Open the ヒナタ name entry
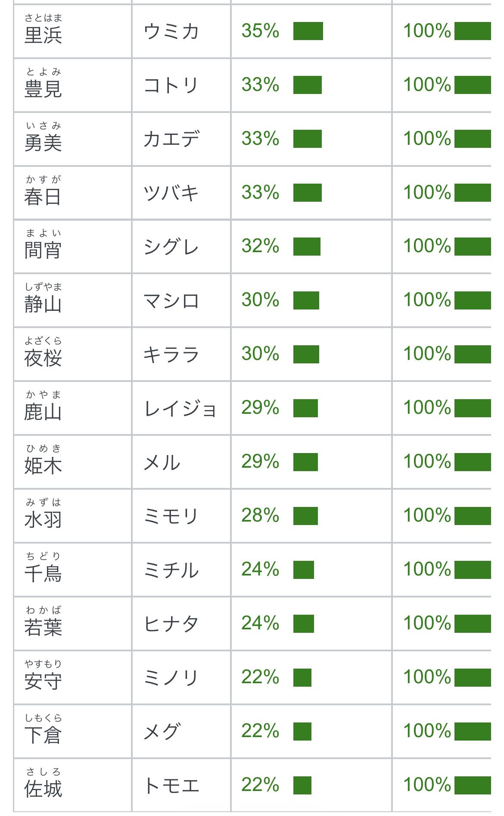The width and height of the screenshot is (504, 816). pos(171,624)
